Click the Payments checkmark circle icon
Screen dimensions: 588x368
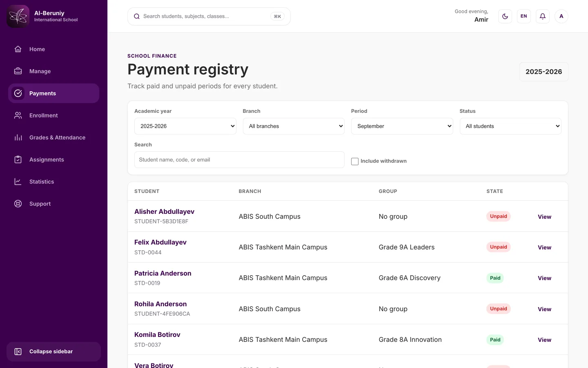[x=18, y=93]
